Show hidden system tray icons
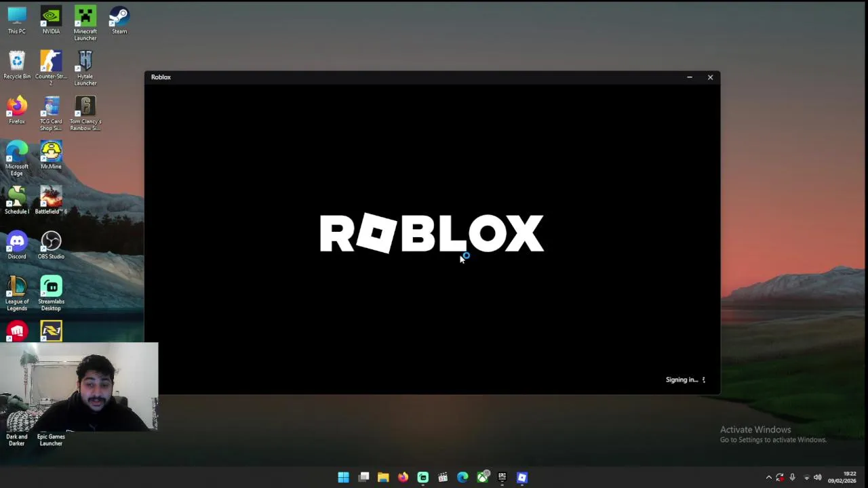This screenshot has width=868, height=488. point(768,477)
